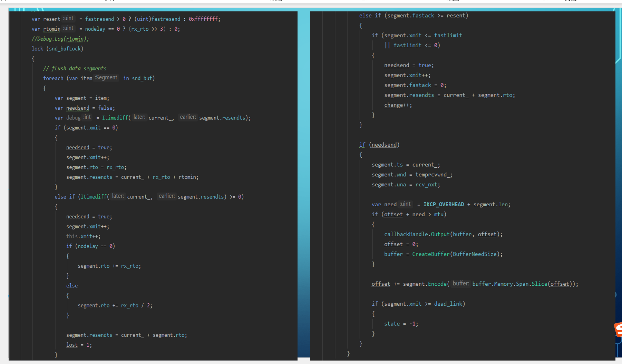Click the underlined lost variable near the bottom left

71,345
